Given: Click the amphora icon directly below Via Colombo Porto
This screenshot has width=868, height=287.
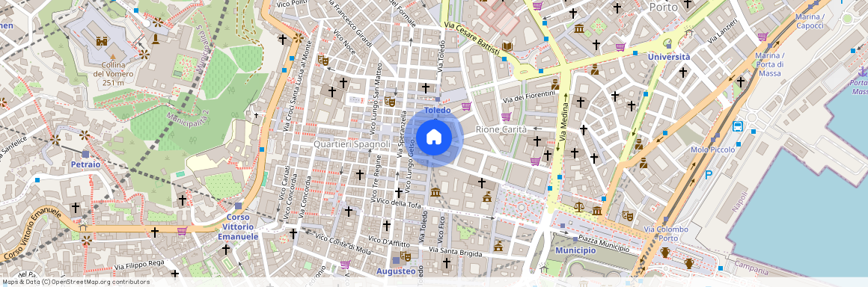Looking at the screenshot, I should click(664, 252).
